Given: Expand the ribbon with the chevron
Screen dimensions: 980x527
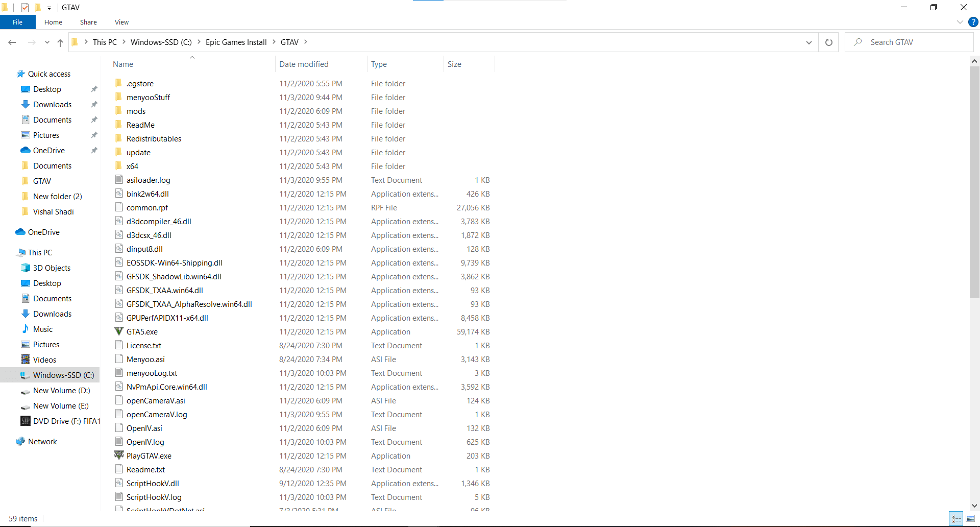Looking at the screenshot, I should pos(960,22).
